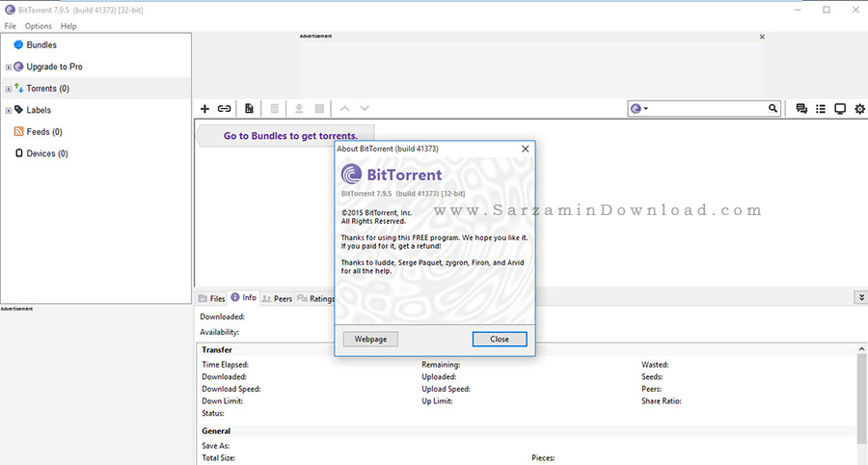Select Torrents (0) in sidebar
The height and width of the screenshot is (465, 868).
47,88
